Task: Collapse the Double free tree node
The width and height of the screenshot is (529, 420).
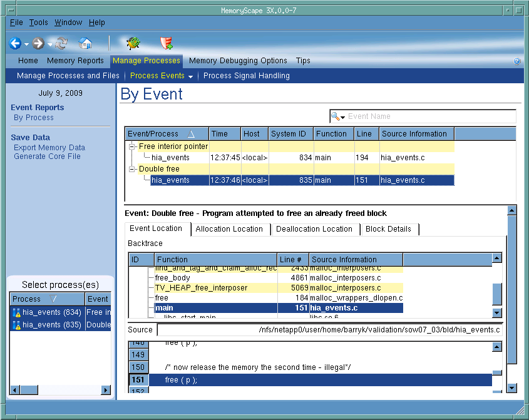Action: (132, 169)
